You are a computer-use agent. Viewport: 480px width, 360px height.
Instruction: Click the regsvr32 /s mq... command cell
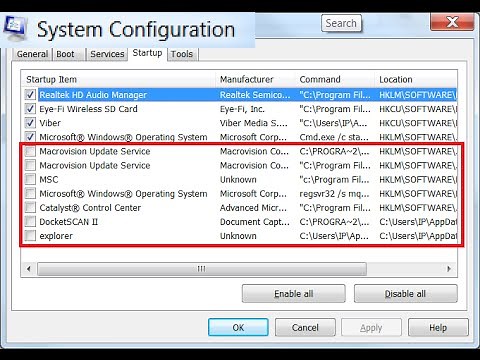coord(334,194)
